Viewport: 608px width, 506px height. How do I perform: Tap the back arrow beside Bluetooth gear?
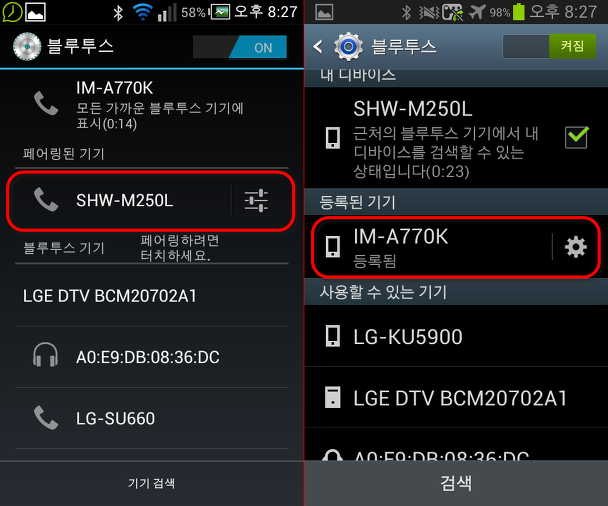click(318, 47)
